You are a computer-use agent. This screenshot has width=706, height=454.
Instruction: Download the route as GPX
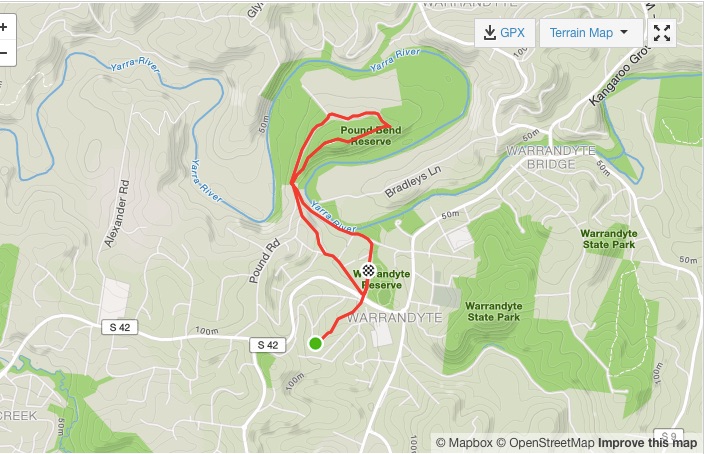[505, 33]
